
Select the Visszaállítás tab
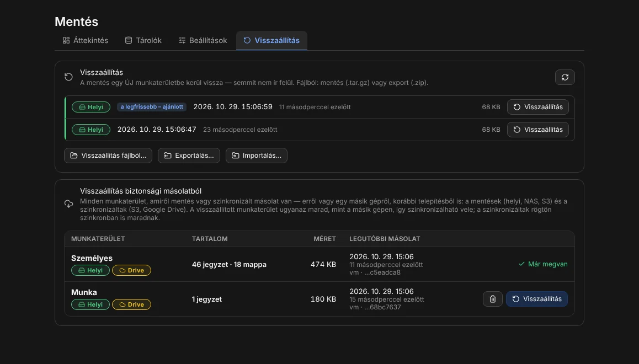271,40
